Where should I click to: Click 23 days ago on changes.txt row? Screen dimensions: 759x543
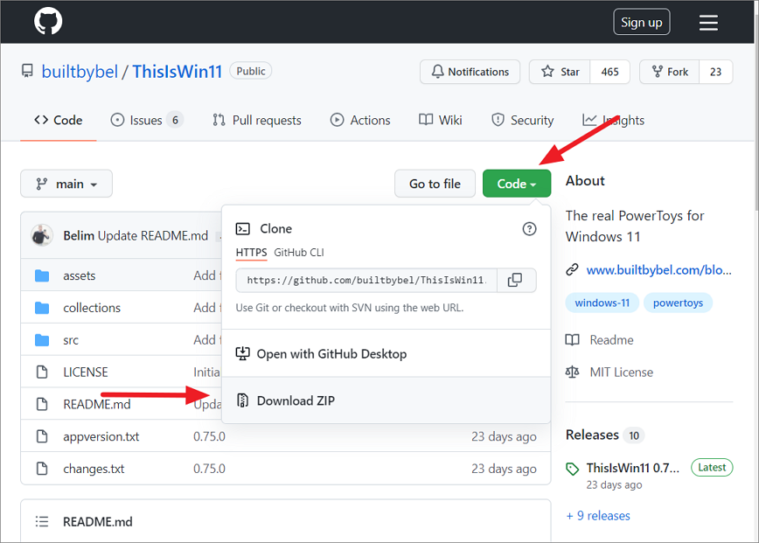pos(504,469)
